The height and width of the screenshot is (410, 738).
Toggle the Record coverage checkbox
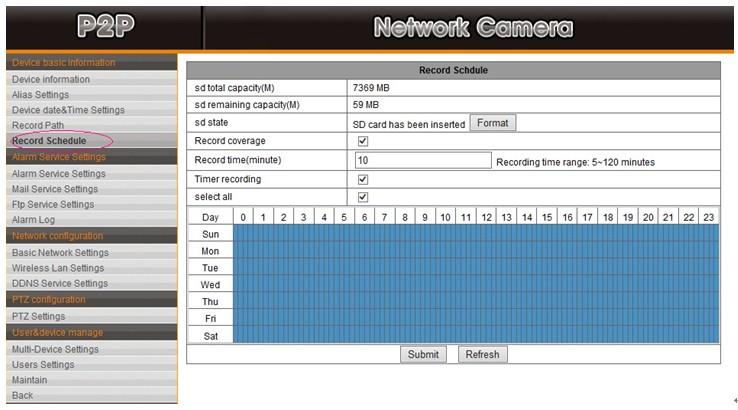[363, 141]
